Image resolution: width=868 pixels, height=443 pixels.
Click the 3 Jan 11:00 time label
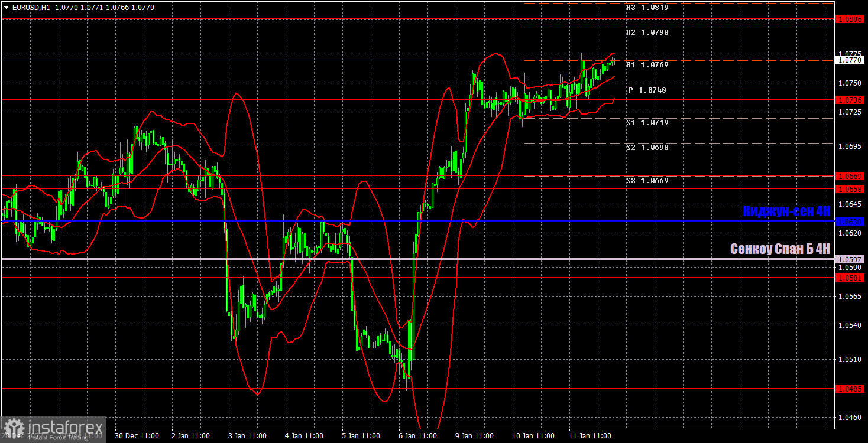[x=247, y=436]
